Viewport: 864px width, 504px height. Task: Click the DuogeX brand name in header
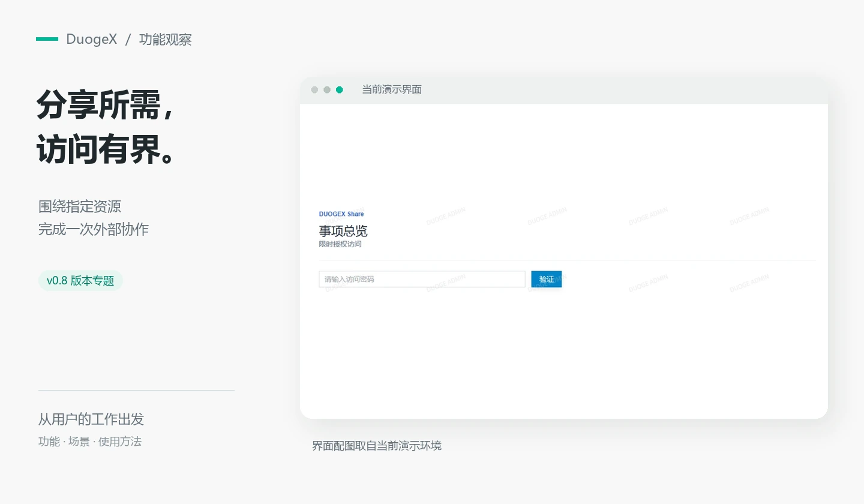pyautogui.click(x=92, y=40)
